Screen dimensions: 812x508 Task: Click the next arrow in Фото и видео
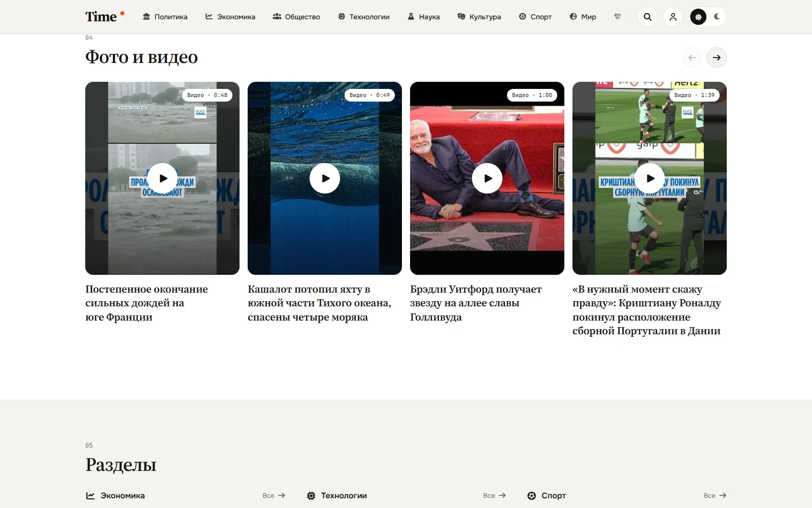(x=717, y=57)
